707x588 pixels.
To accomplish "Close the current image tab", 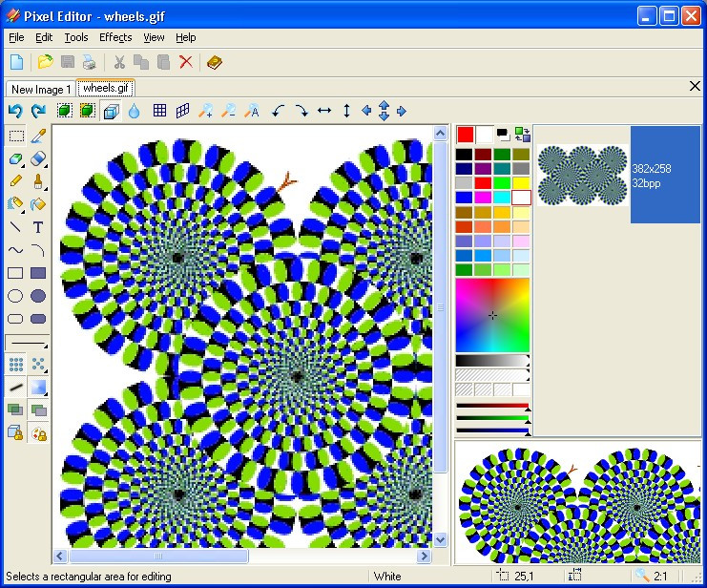I will click(x=695, y=86).
